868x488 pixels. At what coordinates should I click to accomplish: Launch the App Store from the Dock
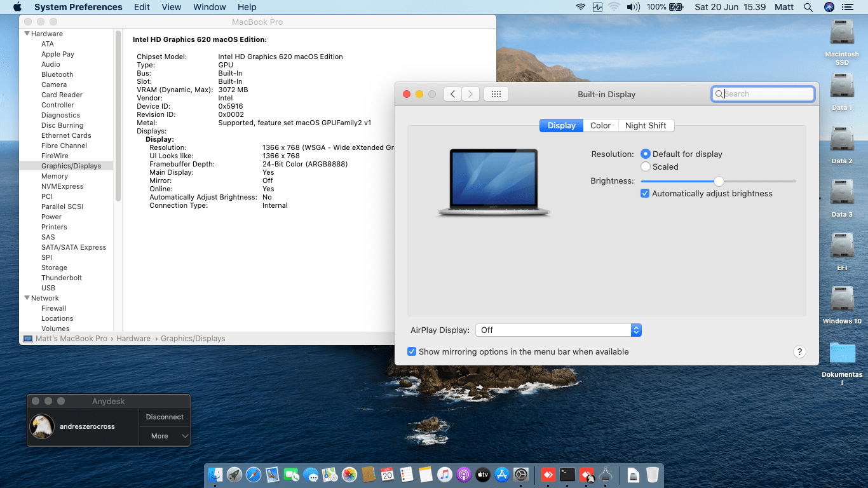(501, 475)
